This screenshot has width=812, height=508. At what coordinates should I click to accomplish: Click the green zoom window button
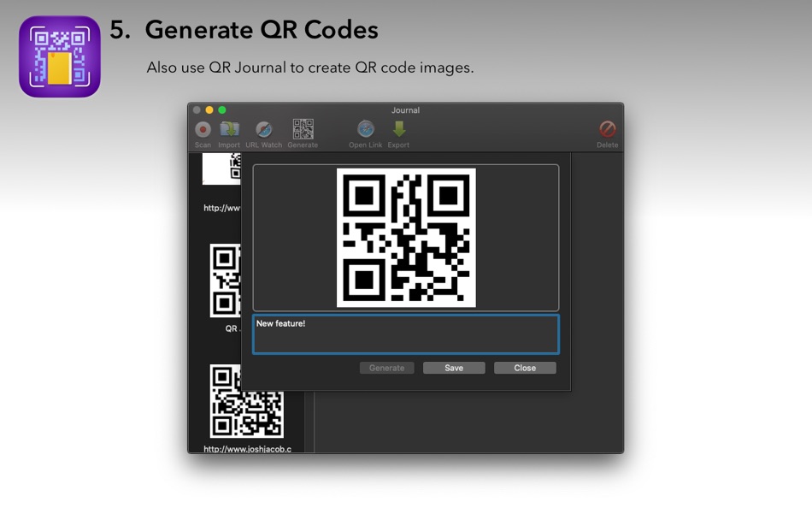click(x=222, y=109)
